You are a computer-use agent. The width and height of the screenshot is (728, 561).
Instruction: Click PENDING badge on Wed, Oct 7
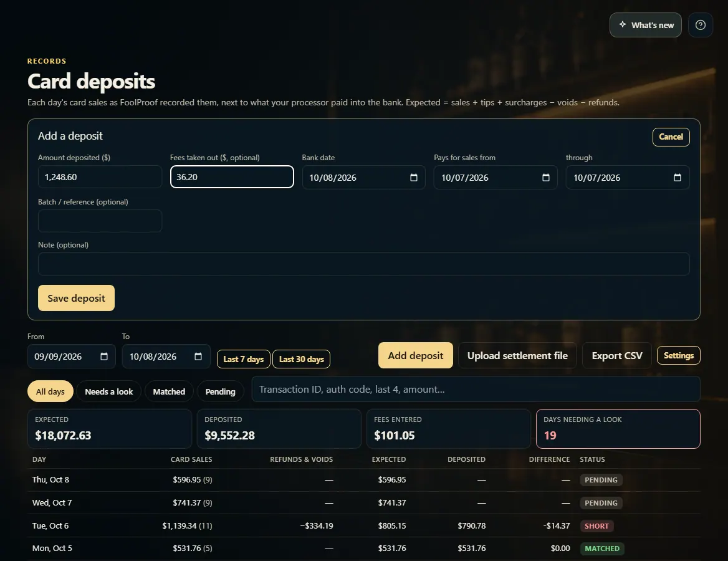(x=601, y=503)
